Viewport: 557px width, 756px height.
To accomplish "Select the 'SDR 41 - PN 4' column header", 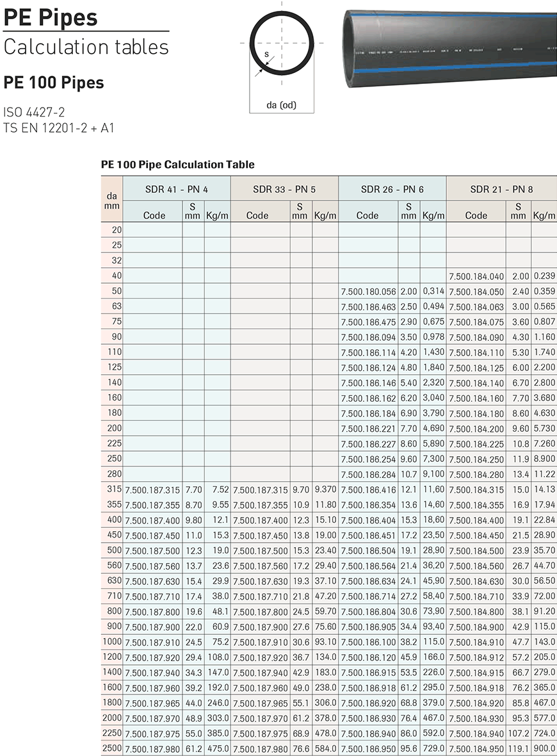I will point(175,189).
